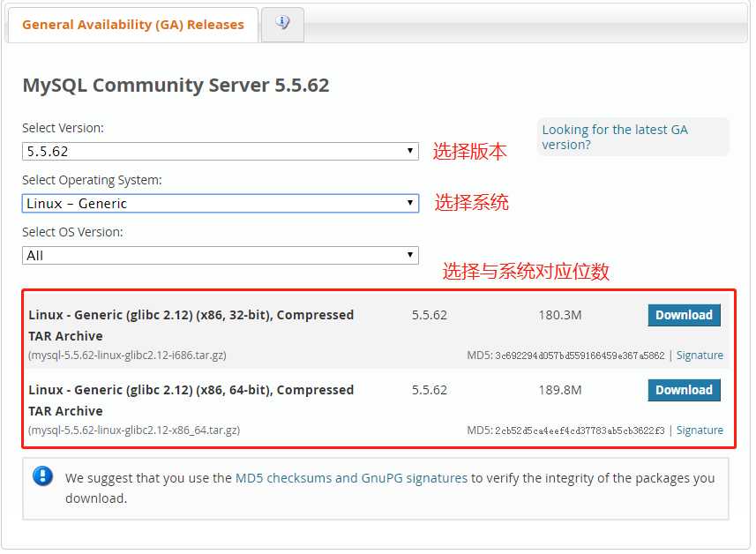Click the MD5 hash of 64-bit package
This screenshot has height=554, width=756.
click(580, 430)
